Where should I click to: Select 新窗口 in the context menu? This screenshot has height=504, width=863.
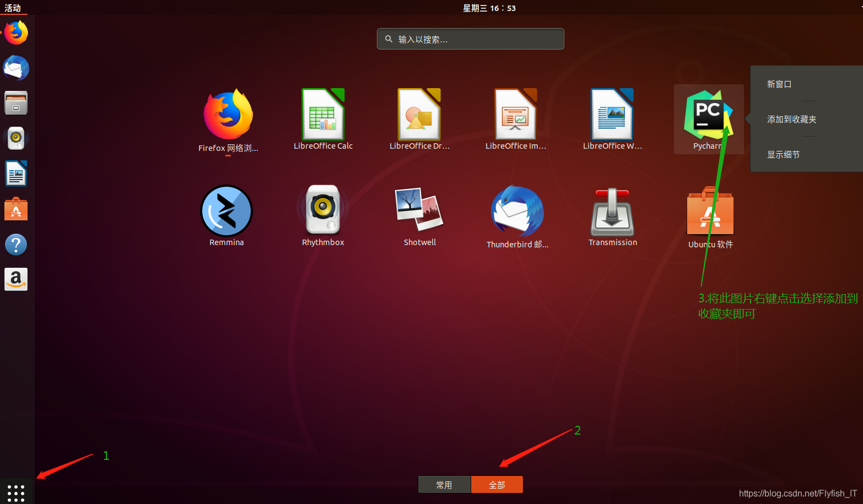pyautogui.click(x=779, y=84)
